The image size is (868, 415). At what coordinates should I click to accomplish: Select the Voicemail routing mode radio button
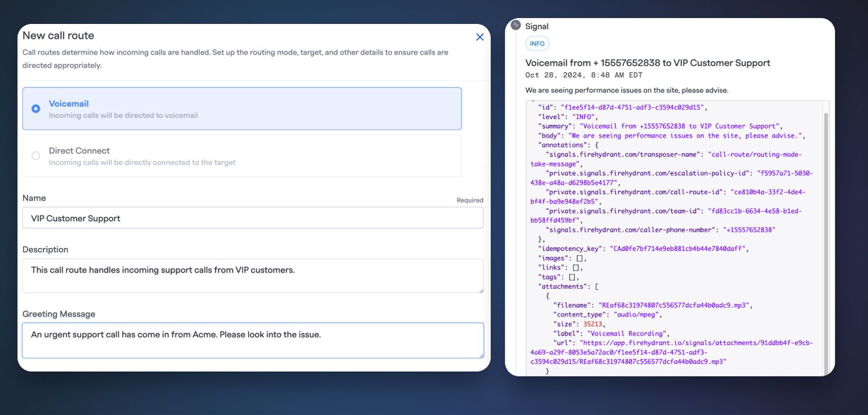click(36, 109)
